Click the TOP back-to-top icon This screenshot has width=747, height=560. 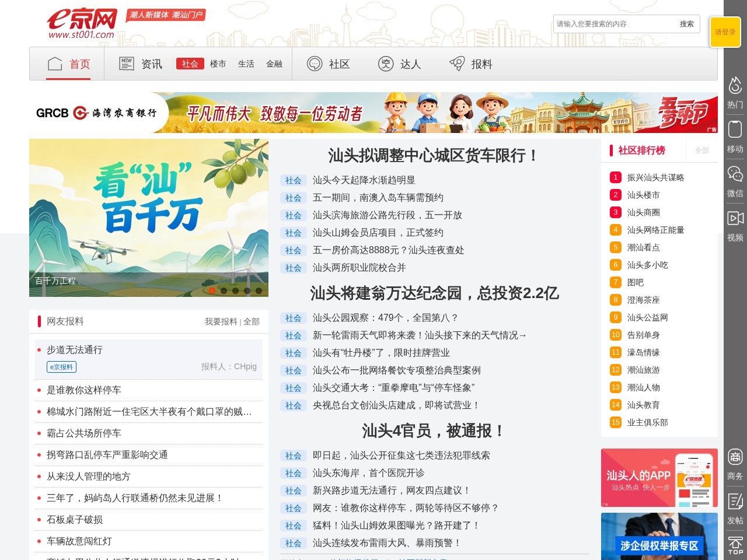(735, 545)
